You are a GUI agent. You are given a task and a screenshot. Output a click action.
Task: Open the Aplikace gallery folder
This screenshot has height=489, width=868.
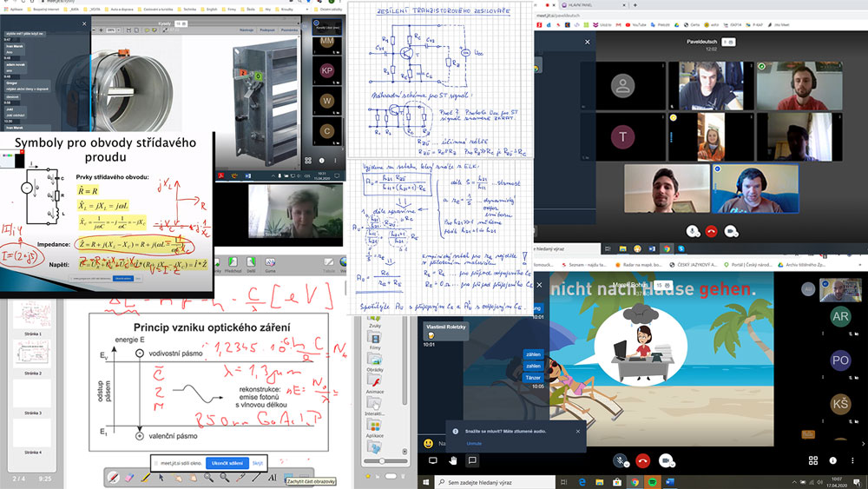click(x=375, y=429)
